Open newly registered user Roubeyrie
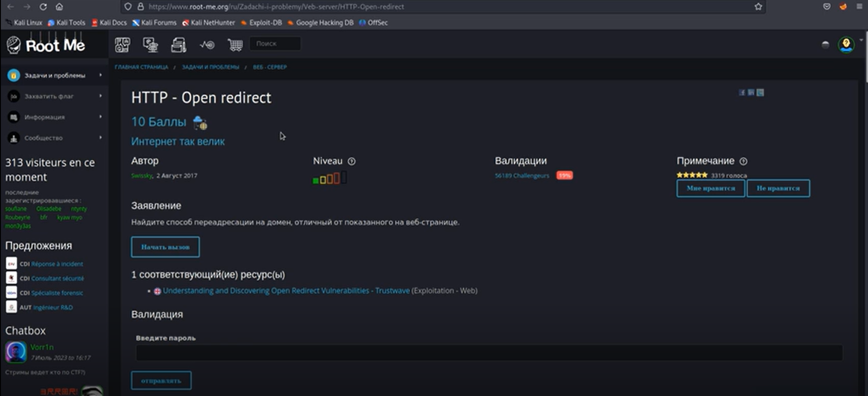The height and width of the screenshot is (396, 868). point(18,217)
